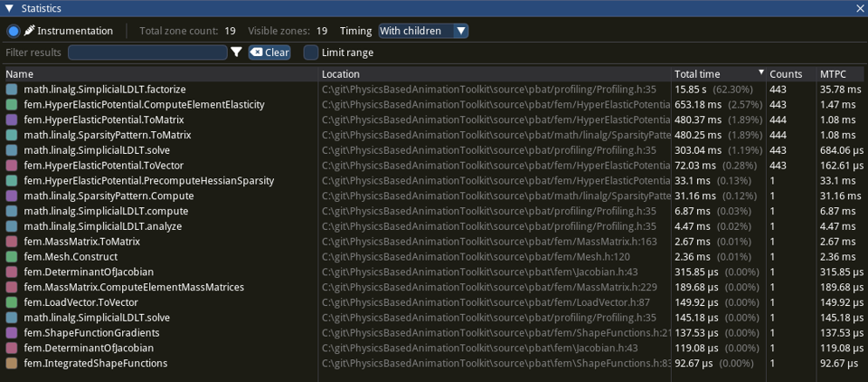The width and height of the screenshot is (868, 382).
Task: Close the Statistics window
Action: coord(859,8)
